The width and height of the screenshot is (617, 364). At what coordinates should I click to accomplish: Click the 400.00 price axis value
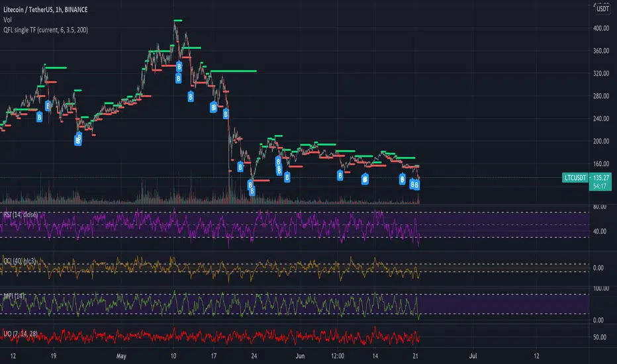coord(601,28)
